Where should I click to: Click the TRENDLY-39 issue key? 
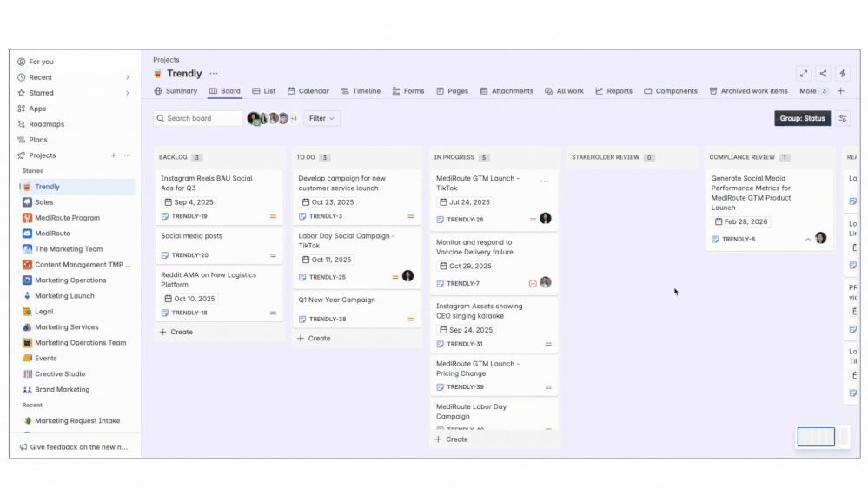[465, 387]
